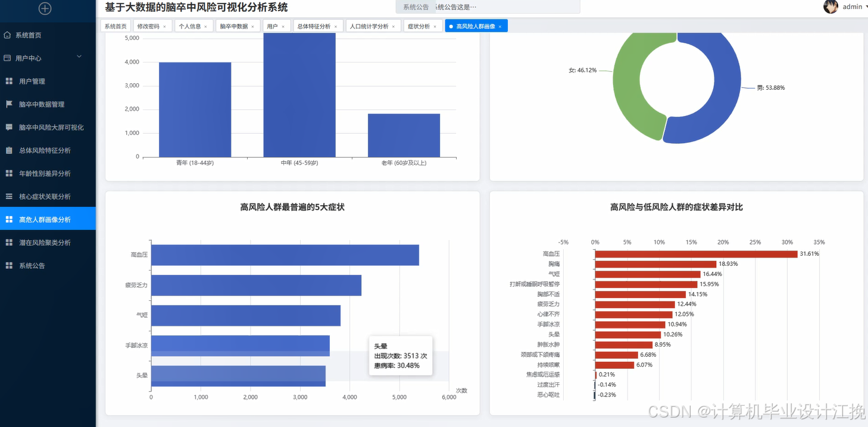
Task: Open 系统首页 home icon in sidebar
Action: (x=7, y=35)
